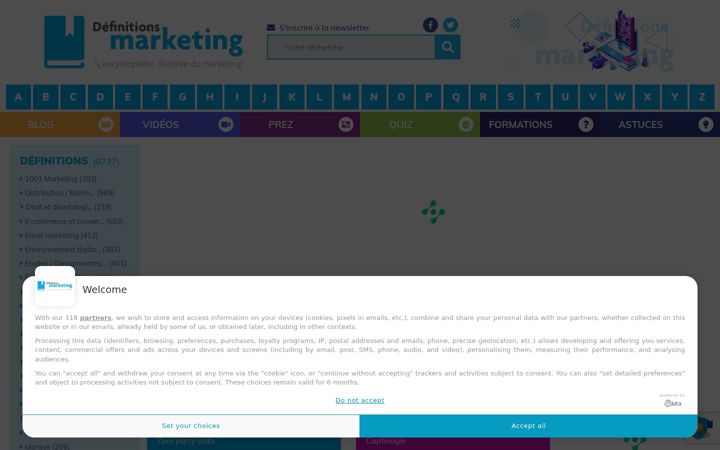This screenshot has width=720, height=450.
Task: Click the Blog tab icon
Action: coord(106,124)
